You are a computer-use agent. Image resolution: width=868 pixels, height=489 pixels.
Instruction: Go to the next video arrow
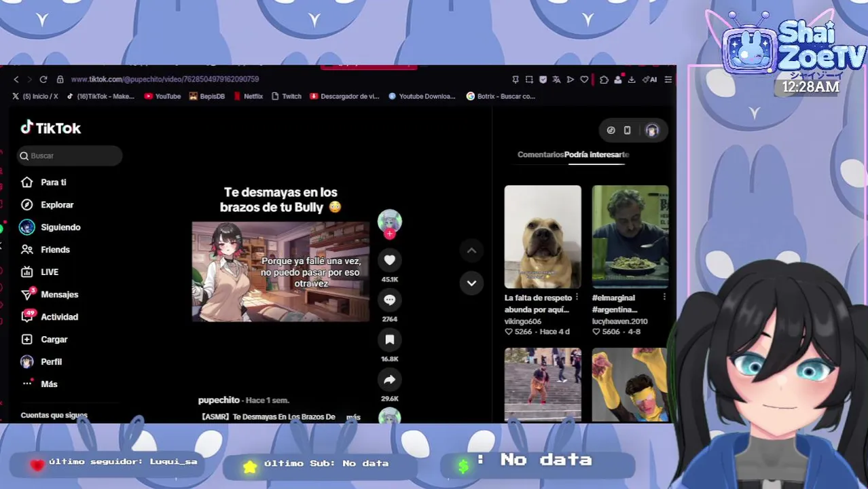[x=471, y=283]
